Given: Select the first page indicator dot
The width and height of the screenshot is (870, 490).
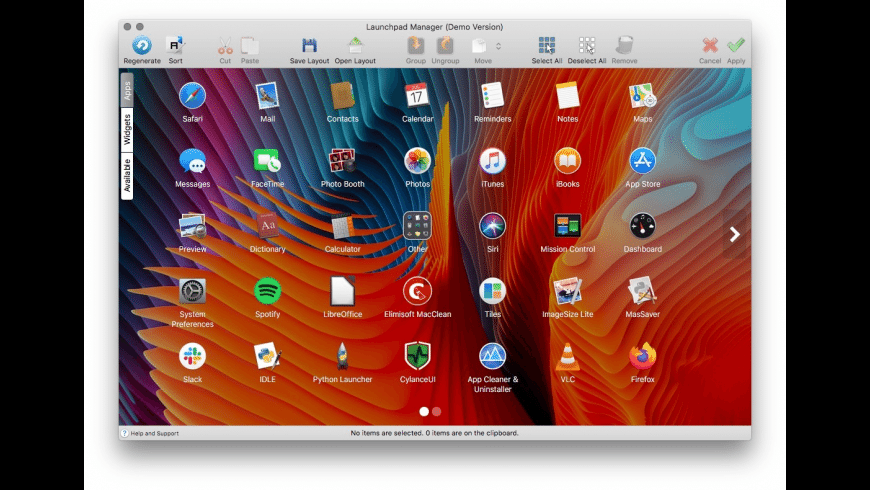Looking at the screenshot, I should 424,411.
